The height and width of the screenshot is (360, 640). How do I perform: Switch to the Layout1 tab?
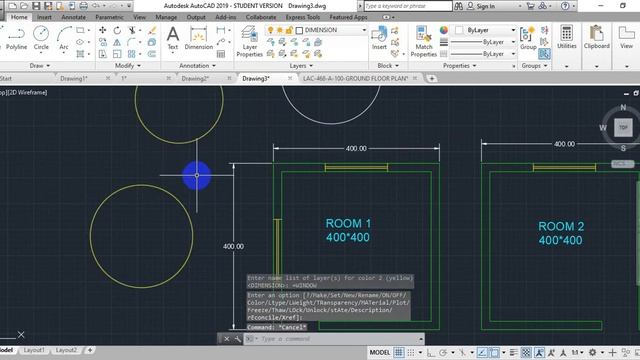coord(34,350)
